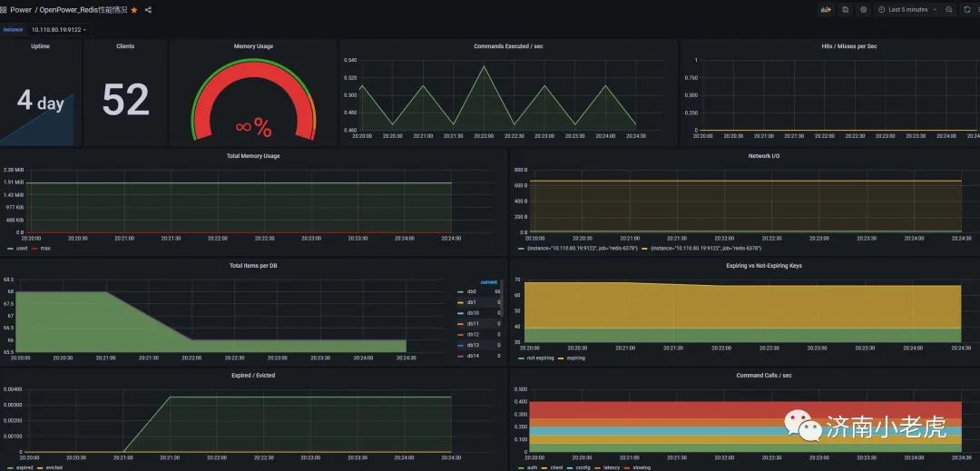Open dashboard settings gear icon
Viewport: 980px width, 471px height.
864,10
